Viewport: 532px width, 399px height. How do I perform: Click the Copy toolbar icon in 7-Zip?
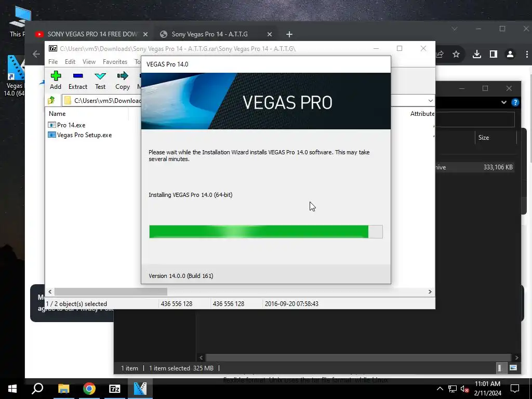tap(123, 80)
